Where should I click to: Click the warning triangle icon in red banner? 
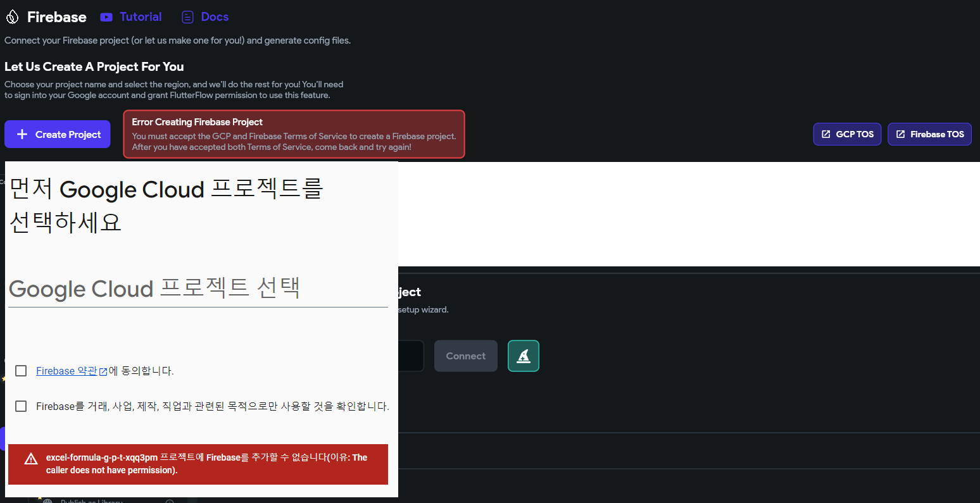click(x=31, y=459)
